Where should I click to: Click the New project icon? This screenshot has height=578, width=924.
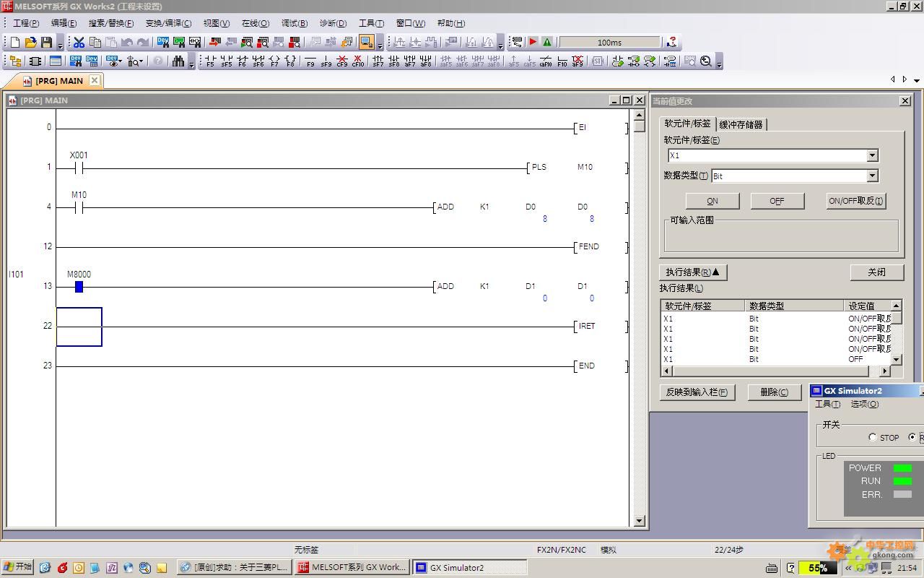tap(14, 43)
